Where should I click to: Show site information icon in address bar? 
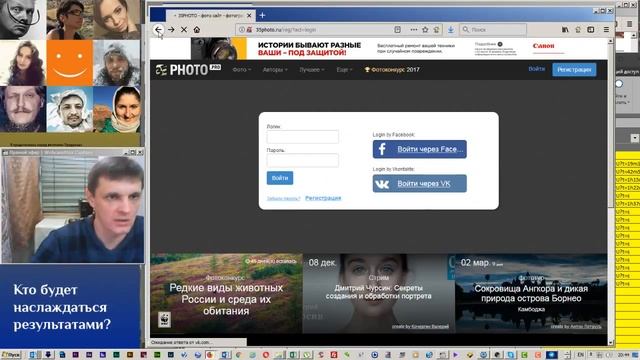tap(242, 30)
